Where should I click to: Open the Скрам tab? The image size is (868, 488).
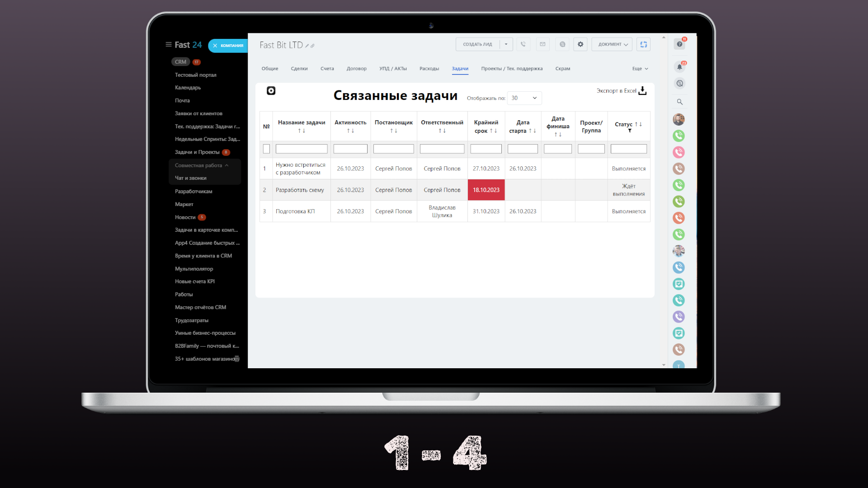click(x=563, y=69)
